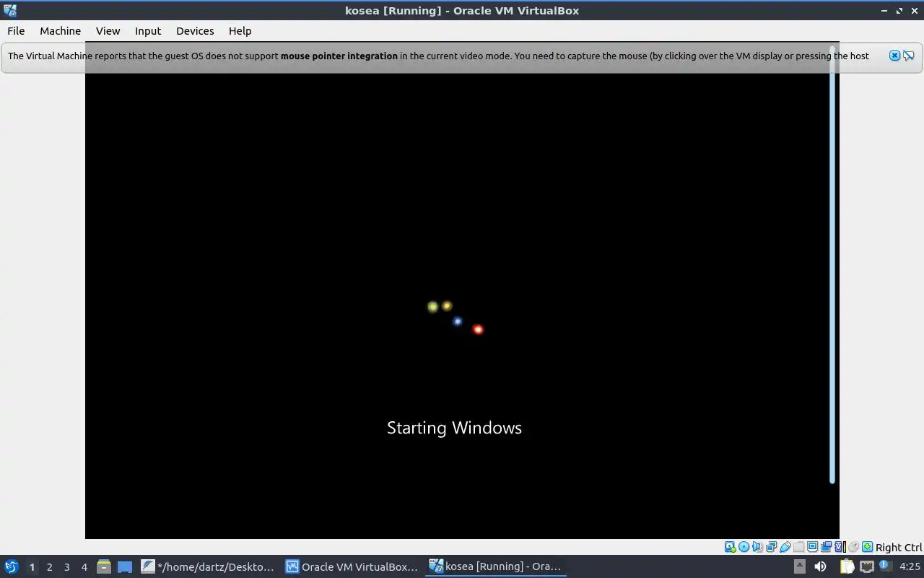
Task: Click the VM display vertical scrollbar
Action: 832,266
